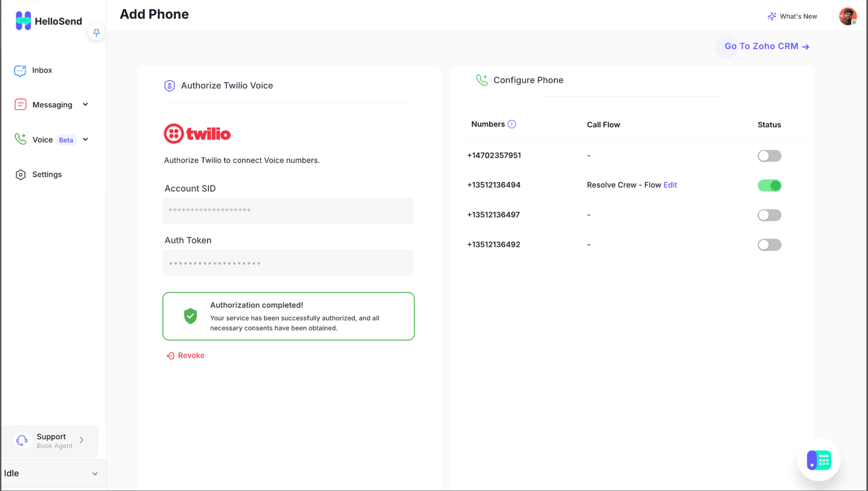Click the Twilio logo
Viewport: 868px width, 491px height.
coord(197,134)
